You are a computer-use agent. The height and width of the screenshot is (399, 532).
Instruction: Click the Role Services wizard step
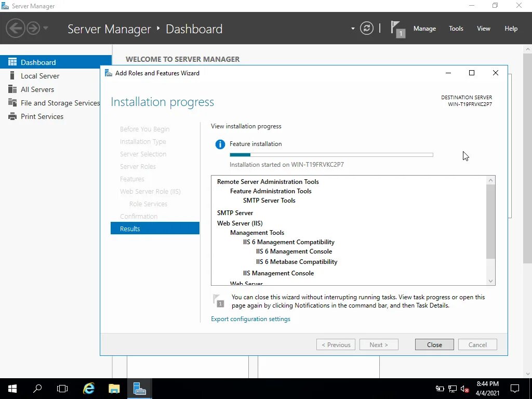click(148, 204)
